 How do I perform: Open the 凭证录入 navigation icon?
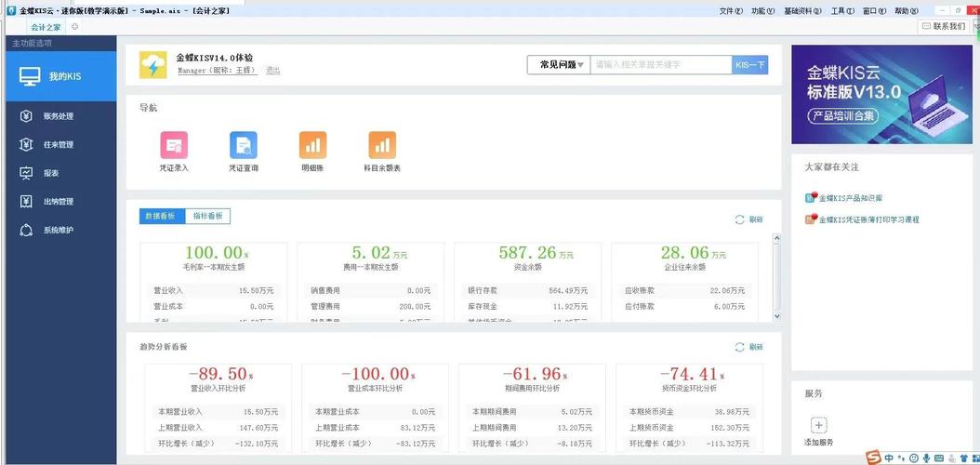coord(174,145)
